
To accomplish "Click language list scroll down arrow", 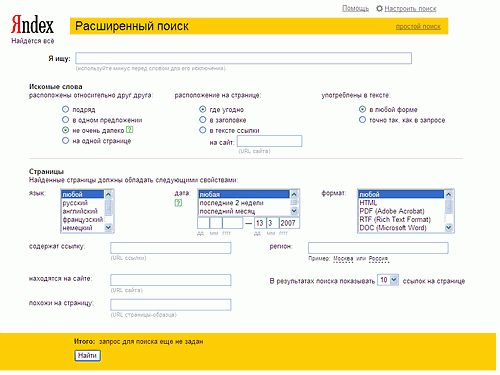I will 109,228.
